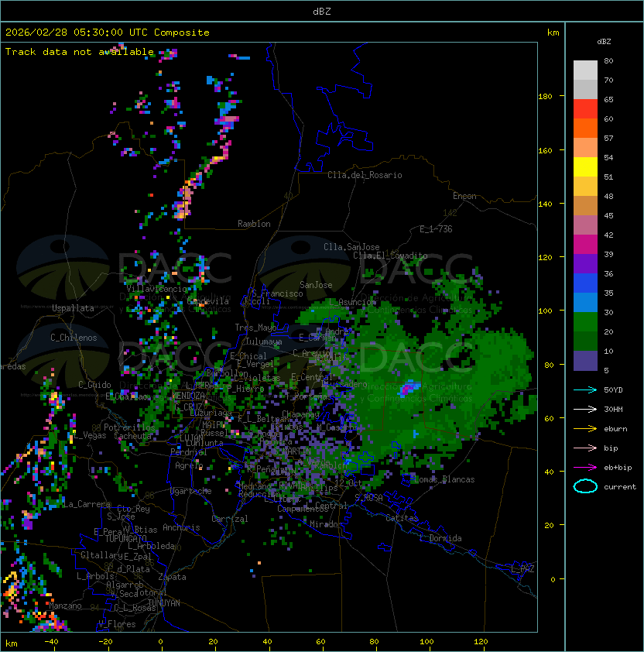Click the 'Anchoris' place label
The height and width of the screenshot is (652, 644).
coord(181,527)
